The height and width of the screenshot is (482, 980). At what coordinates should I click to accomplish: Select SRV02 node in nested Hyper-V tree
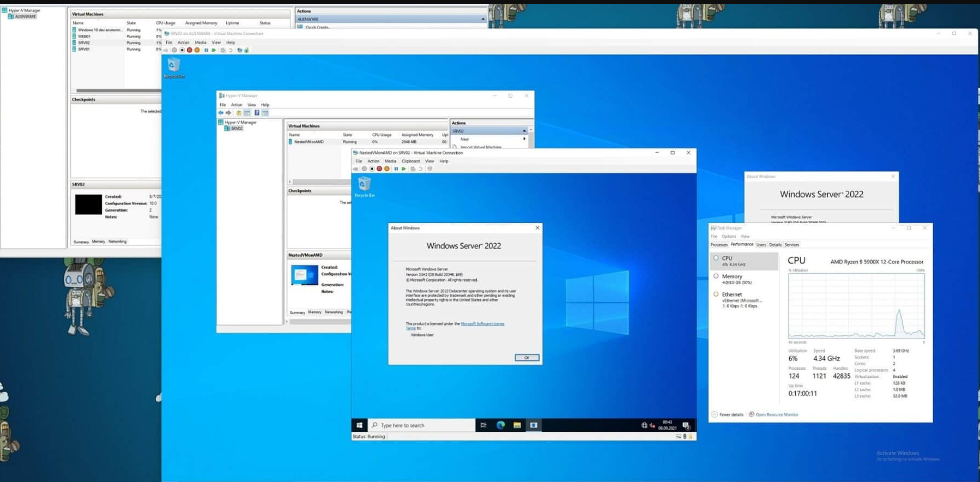coord(237,129)
